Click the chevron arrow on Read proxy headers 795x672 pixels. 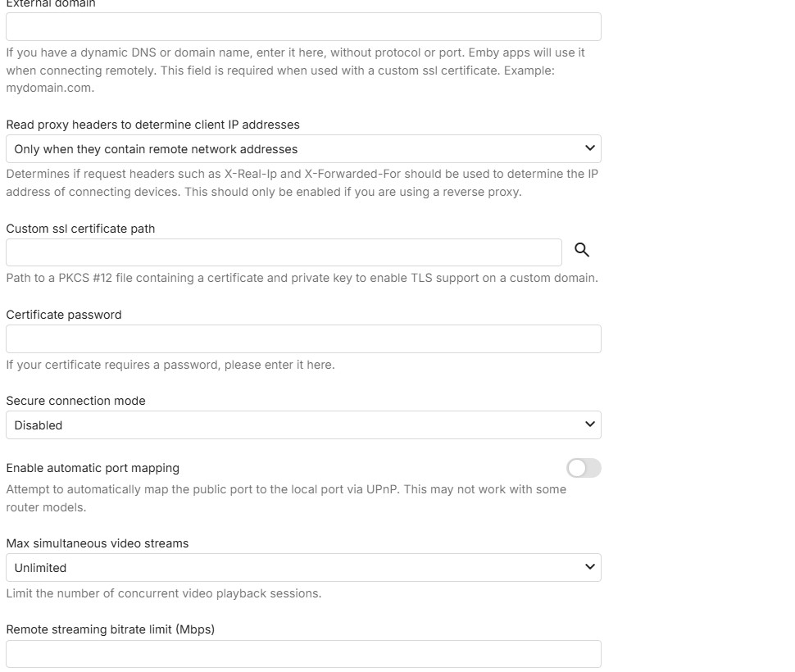coord(589,148)
